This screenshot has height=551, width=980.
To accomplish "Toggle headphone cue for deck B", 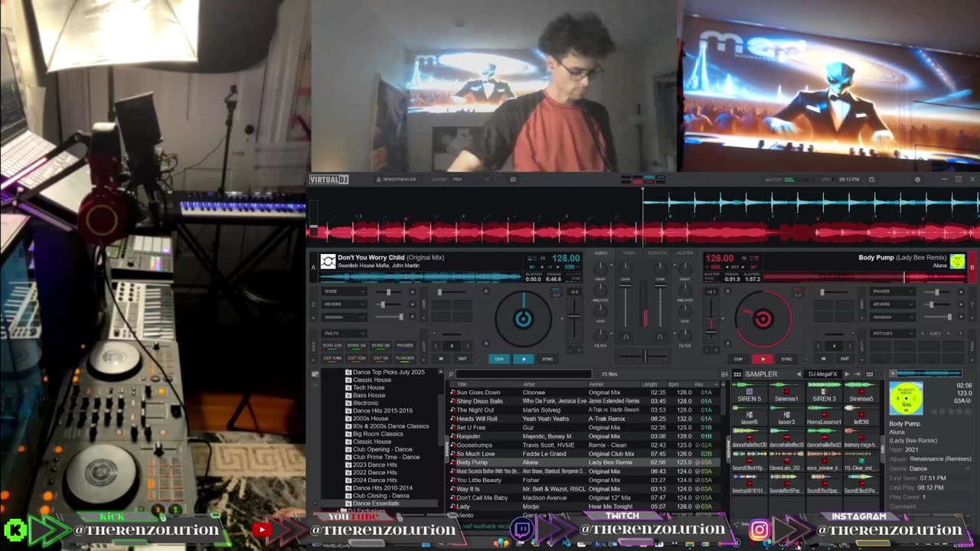I will tap(660, 337).
